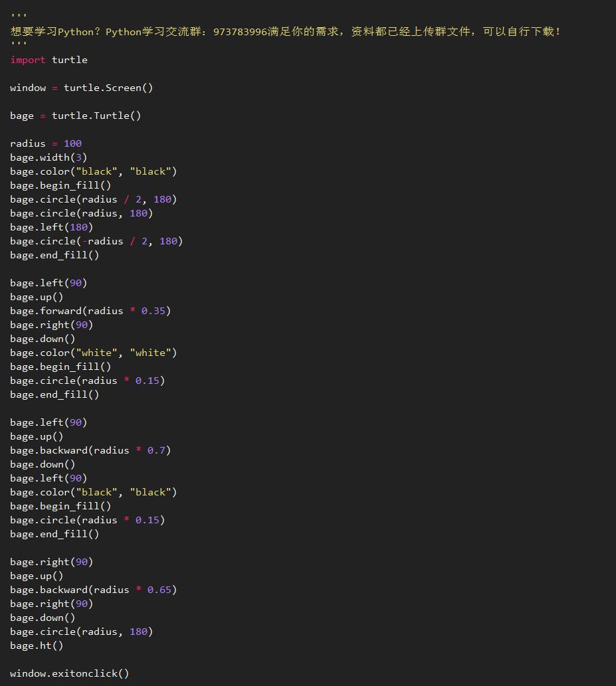Click the bage.ht() line

tap(37, 645)
